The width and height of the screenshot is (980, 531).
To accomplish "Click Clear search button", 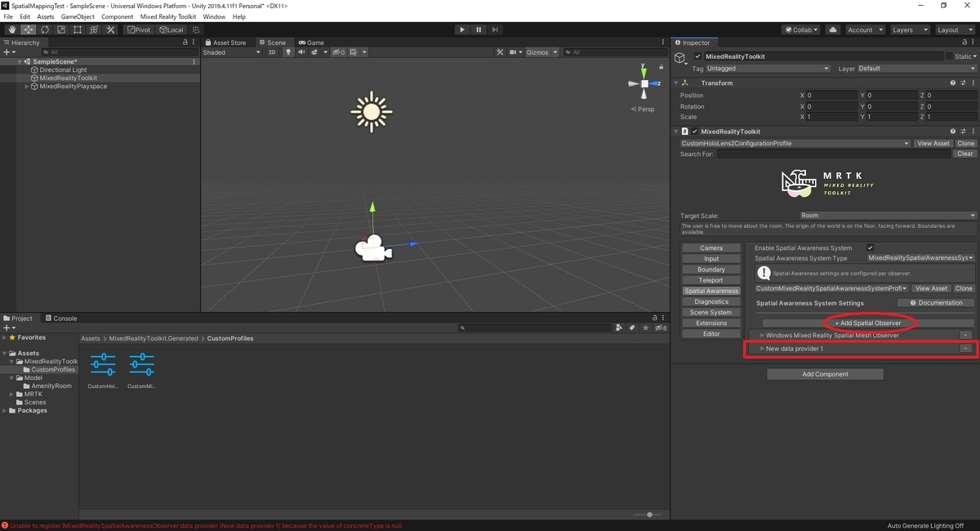I will coord(965,154).
